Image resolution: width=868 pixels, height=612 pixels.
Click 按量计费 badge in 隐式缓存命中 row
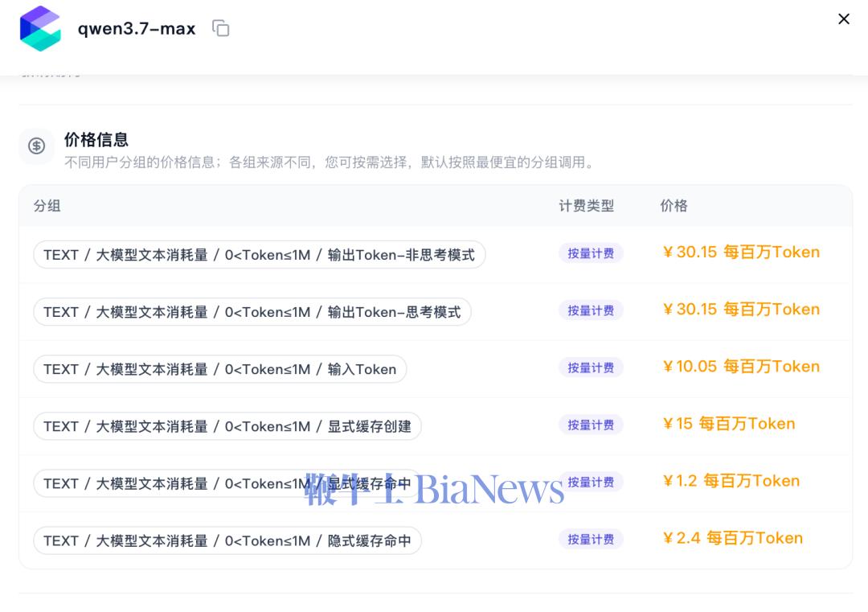pyautogui.click(x=591, y=540)
